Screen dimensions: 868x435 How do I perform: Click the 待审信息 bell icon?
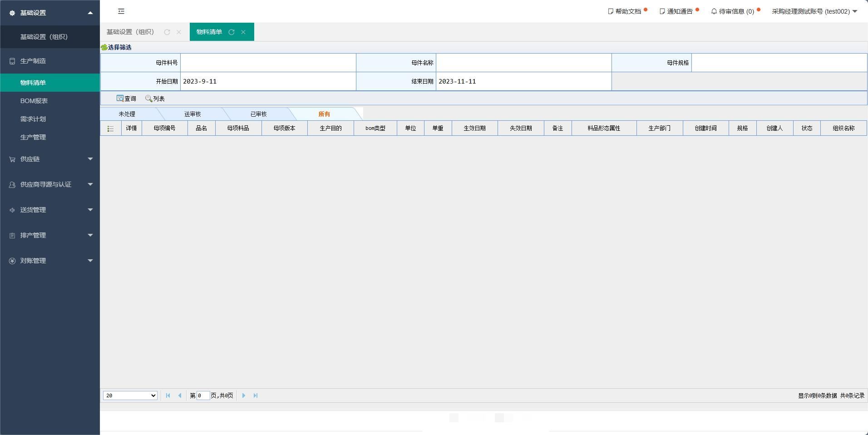tap(714, 11)
